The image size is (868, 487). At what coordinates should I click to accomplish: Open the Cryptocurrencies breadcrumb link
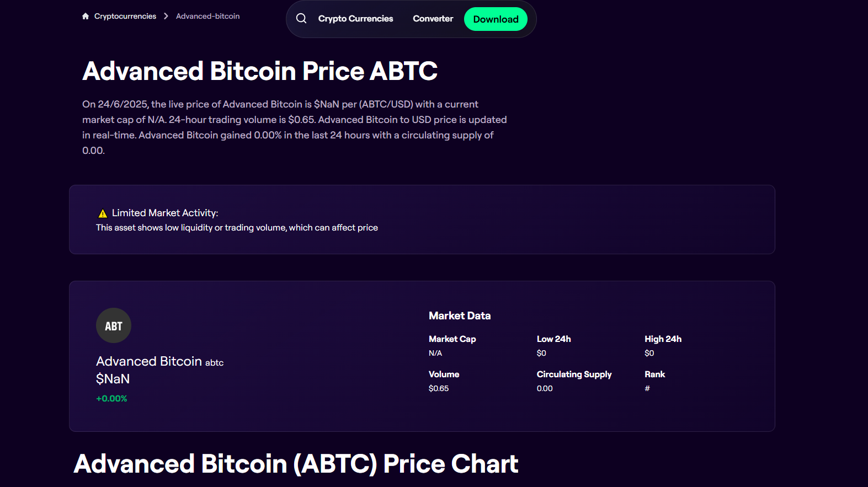pyautogui.click(x=125, y=16)
